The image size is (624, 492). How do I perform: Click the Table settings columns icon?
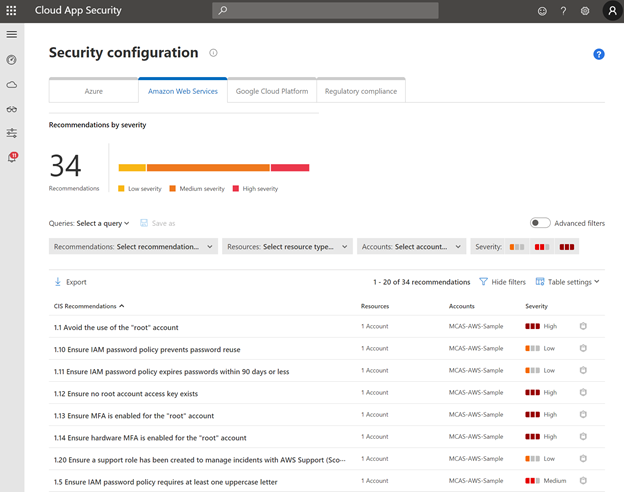(x=540, y=282)
